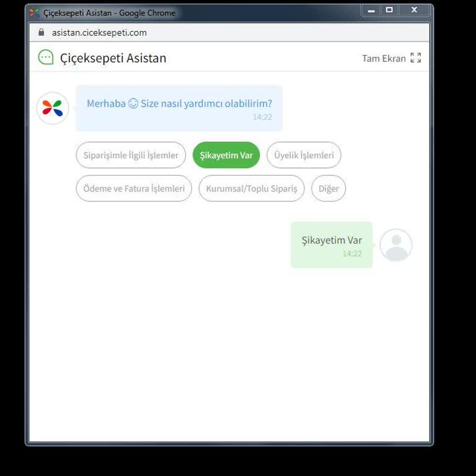476x476 pixels.
Task: Select Ödeme ve Fatura İşlemleri
Action: click(134, 188)
